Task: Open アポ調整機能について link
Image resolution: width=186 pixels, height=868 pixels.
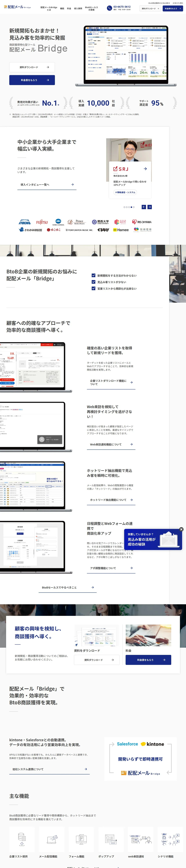Action: [x=111, y=568]
